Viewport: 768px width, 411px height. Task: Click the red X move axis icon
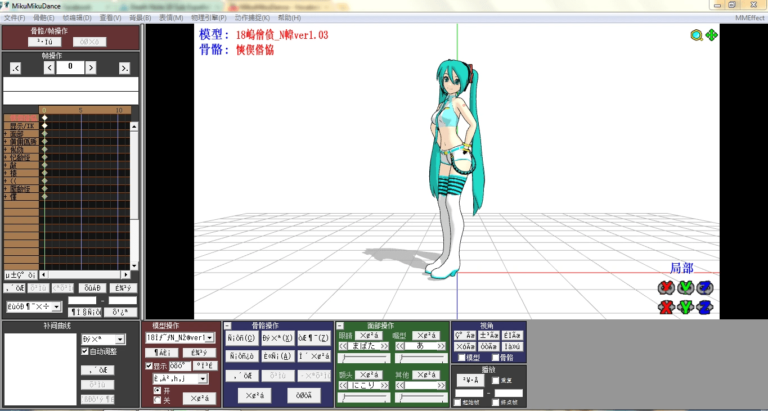pos(666,307)
